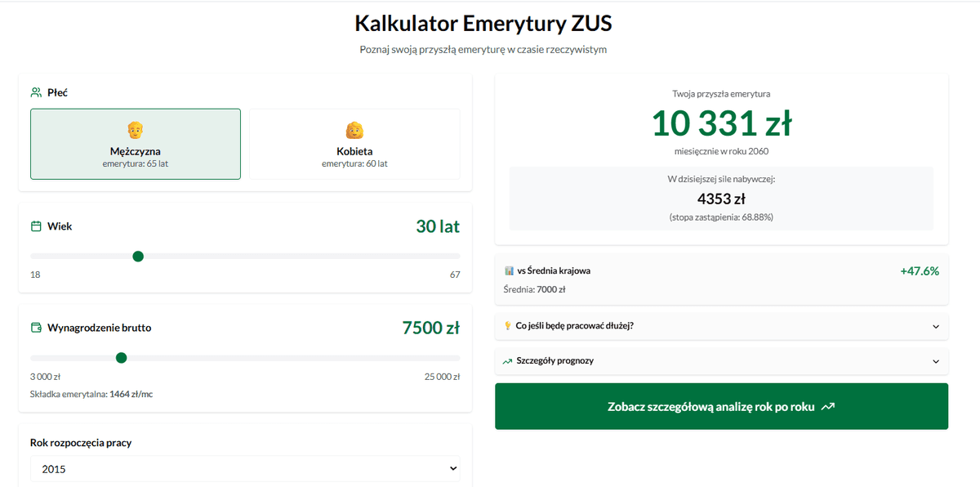Click the chart icon beside vs Średnia krajowa
Viewport: 980px width, 487px height.
(510, 270)
